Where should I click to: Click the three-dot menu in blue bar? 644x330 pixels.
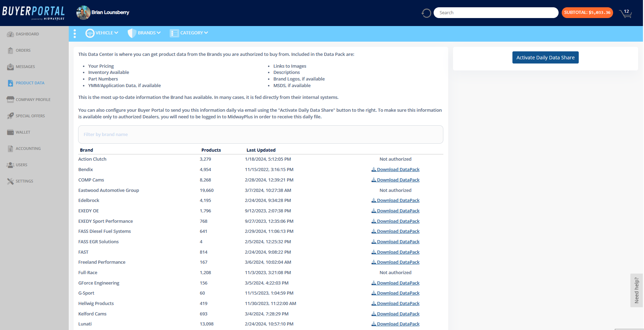(75, 33)
